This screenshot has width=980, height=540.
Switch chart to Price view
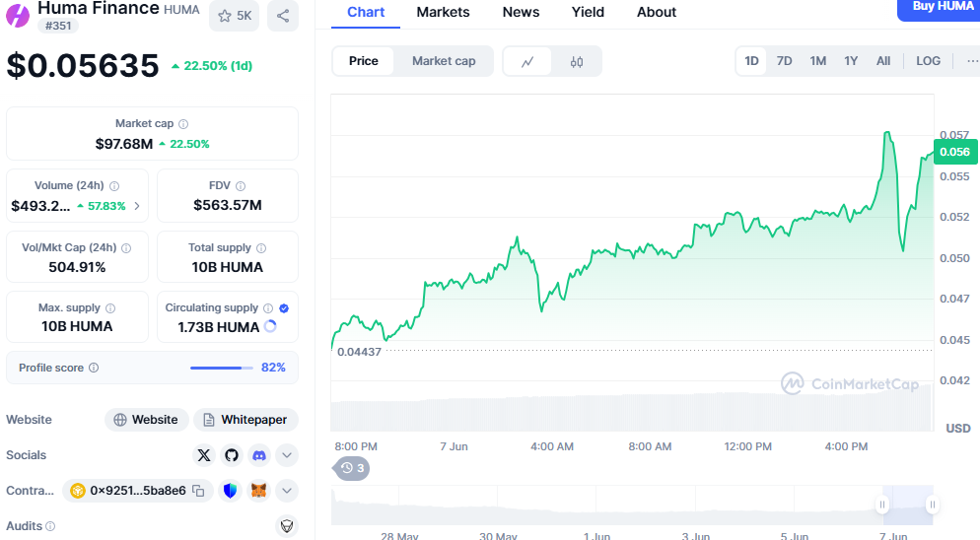(x=363, y=61)
